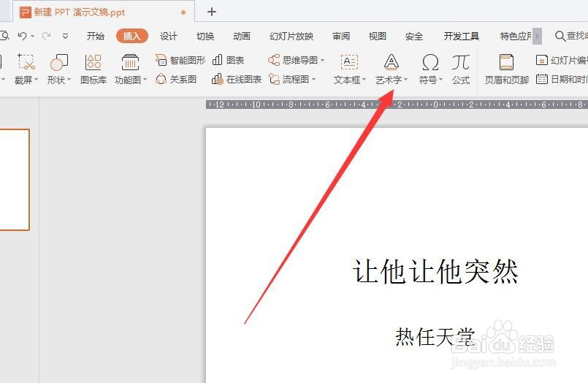Switch to the 设计 tab
The width and height of the screenshot is (588, 383).
pyautogui.click(x=169, y=36)
